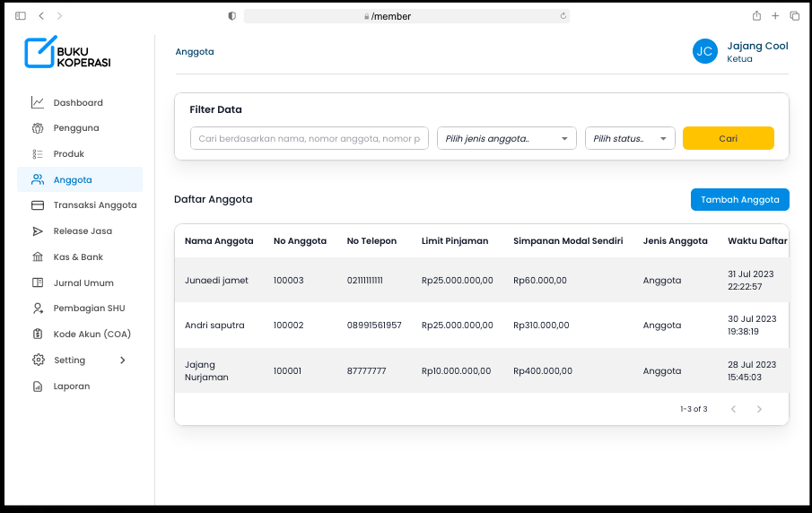
Task: Open Pilih status dropdown
Action: [630, 139]
